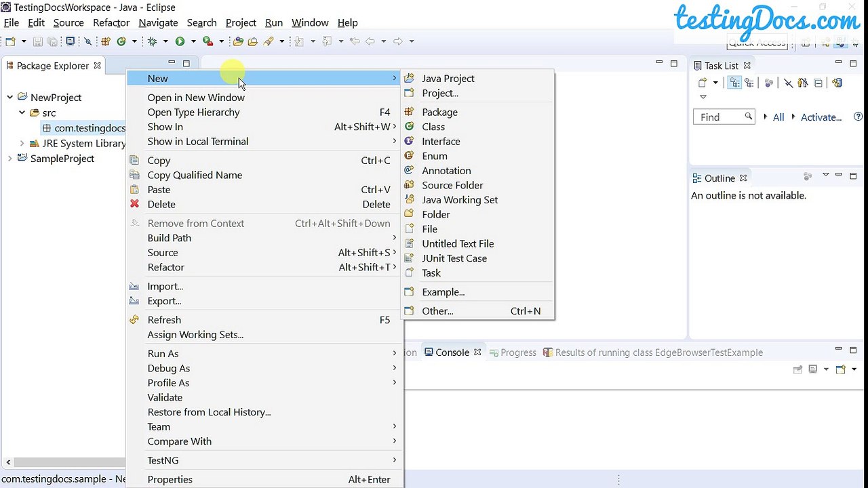Click Refresh in the context menu
Image resolution: width=868 pixels, height=488 pixels.
[x=264, y=320]
